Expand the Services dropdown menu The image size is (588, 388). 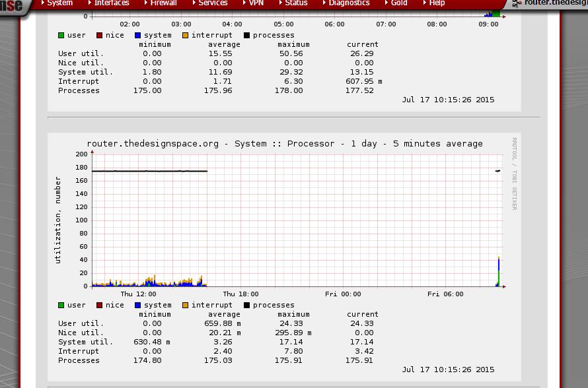click(213, 3)
